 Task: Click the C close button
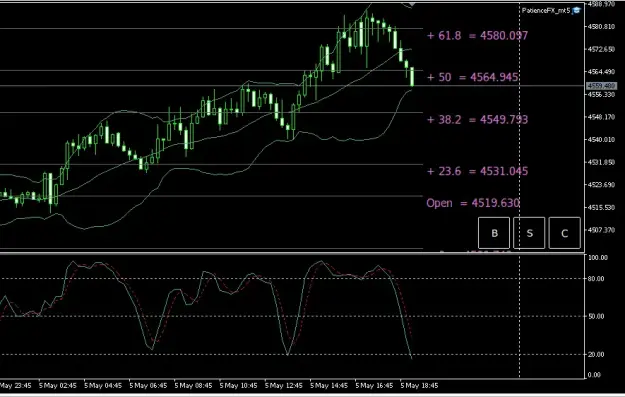(x=564, y=233)
